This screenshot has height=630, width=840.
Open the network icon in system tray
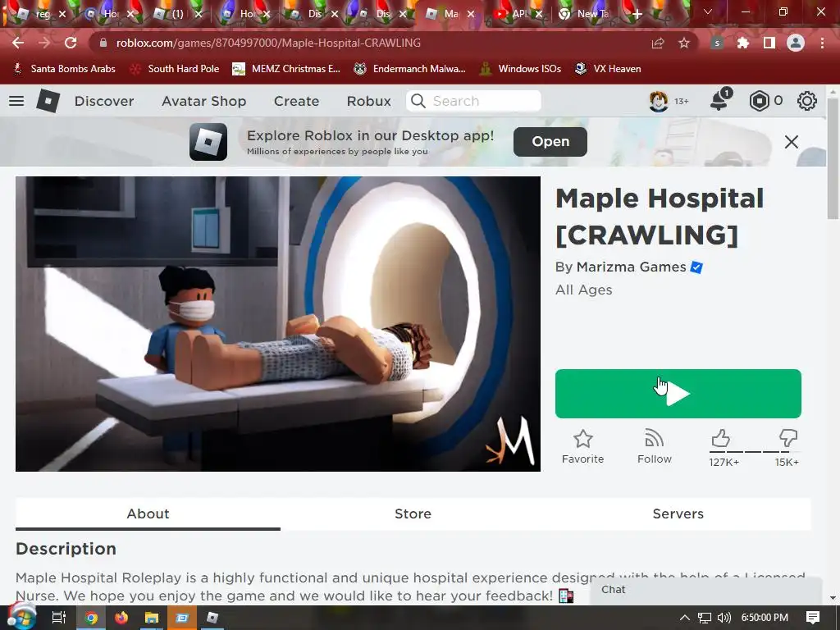[705, 618]
